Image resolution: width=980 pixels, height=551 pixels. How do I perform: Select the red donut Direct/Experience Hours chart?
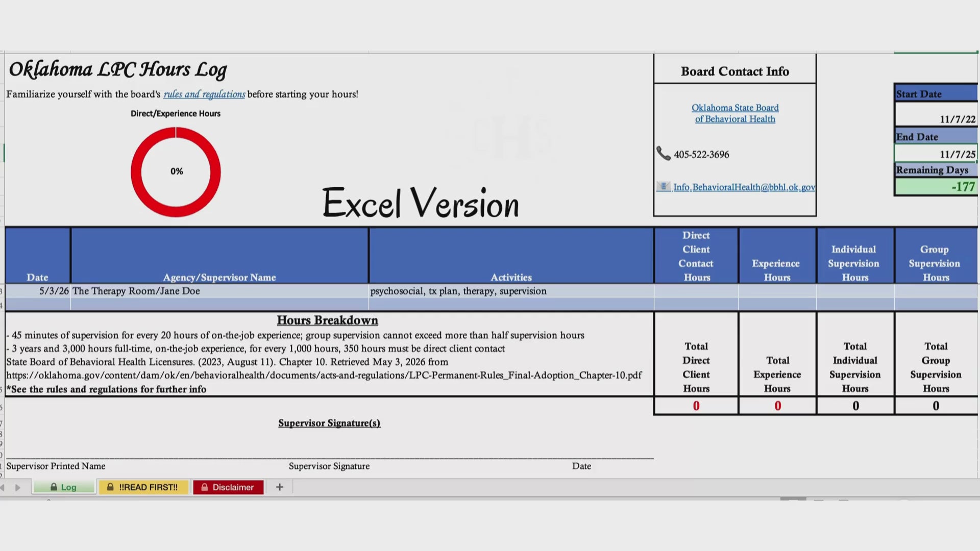pyautogui.click(x=176, y=172)
